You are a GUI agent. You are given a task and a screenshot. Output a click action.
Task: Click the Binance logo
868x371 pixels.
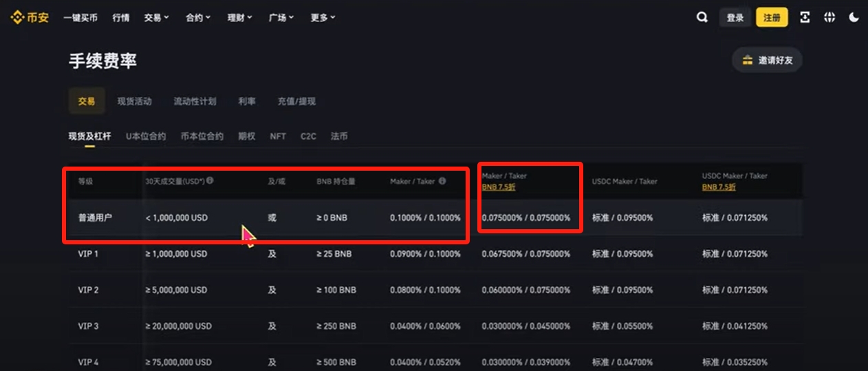pyautogui.click(x=29, y=18)
